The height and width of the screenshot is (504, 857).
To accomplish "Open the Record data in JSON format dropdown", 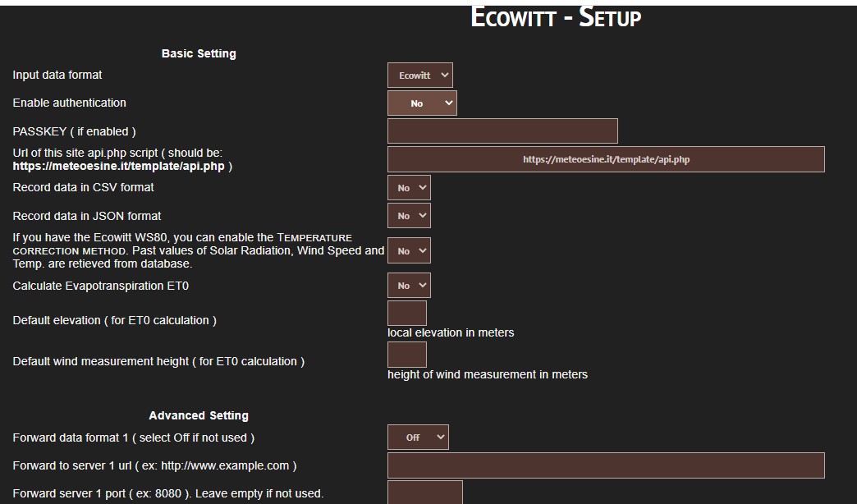I will [x=409, y=215].
